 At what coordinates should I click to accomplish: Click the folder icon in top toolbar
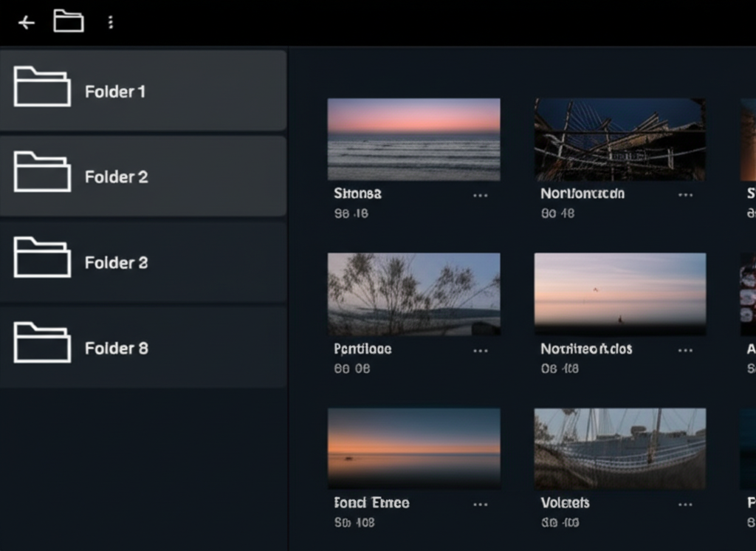tap(68, 21)
